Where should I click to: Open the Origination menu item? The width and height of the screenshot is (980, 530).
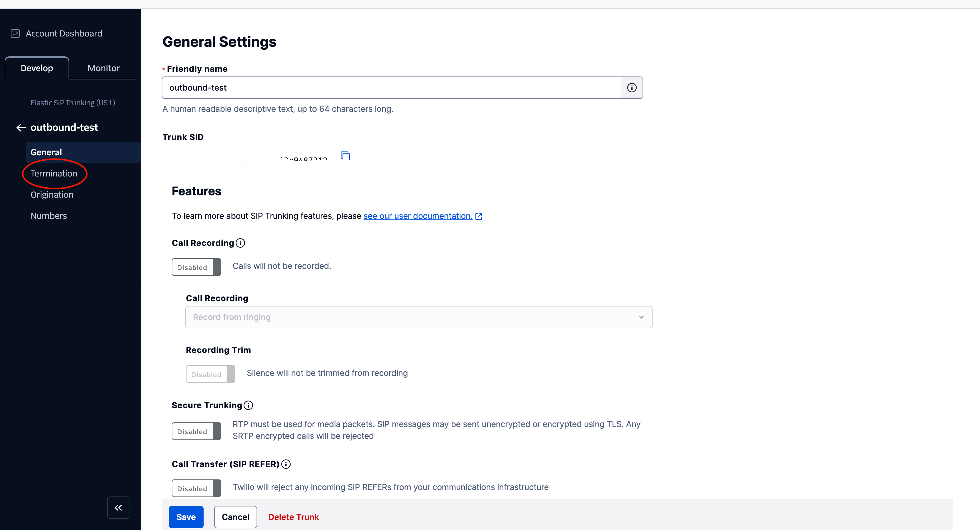click(x=52, y=195)
